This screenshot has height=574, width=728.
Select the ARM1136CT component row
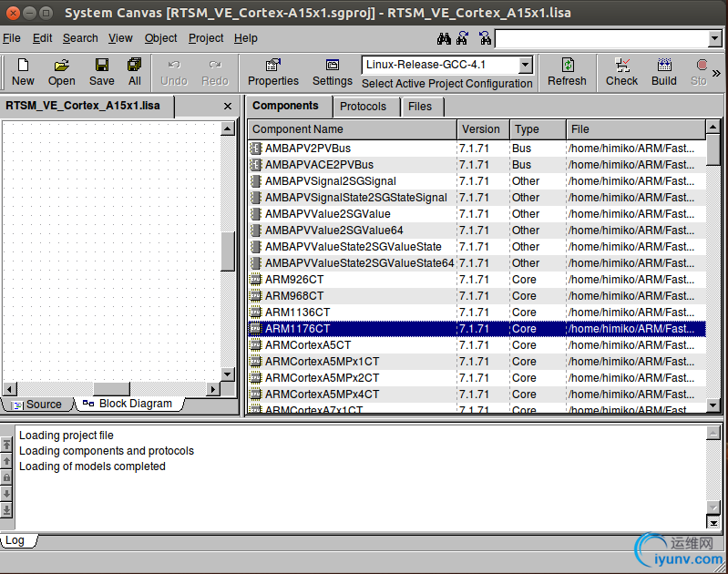pos(477,313)
